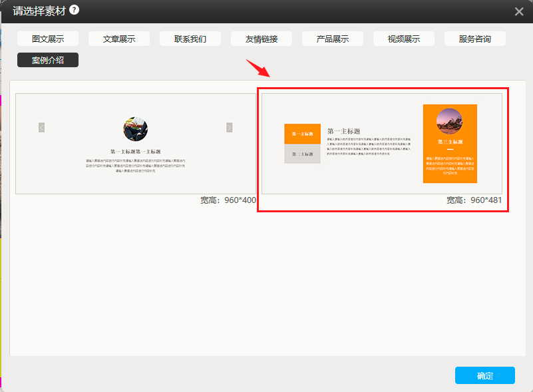Click the circular avatar in first template
The image size is (533, 392).
coord(135,129)
